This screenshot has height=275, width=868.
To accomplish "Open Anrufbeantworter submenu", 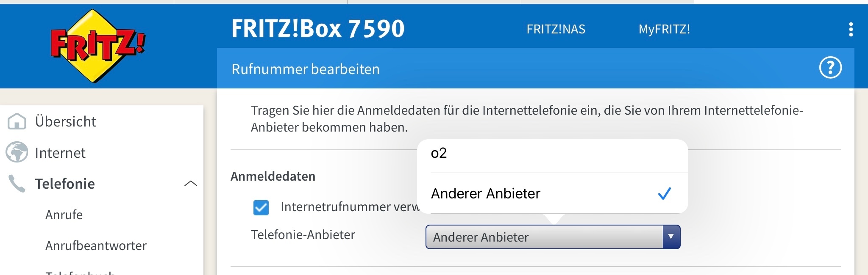I will click(x=96, y=245).
